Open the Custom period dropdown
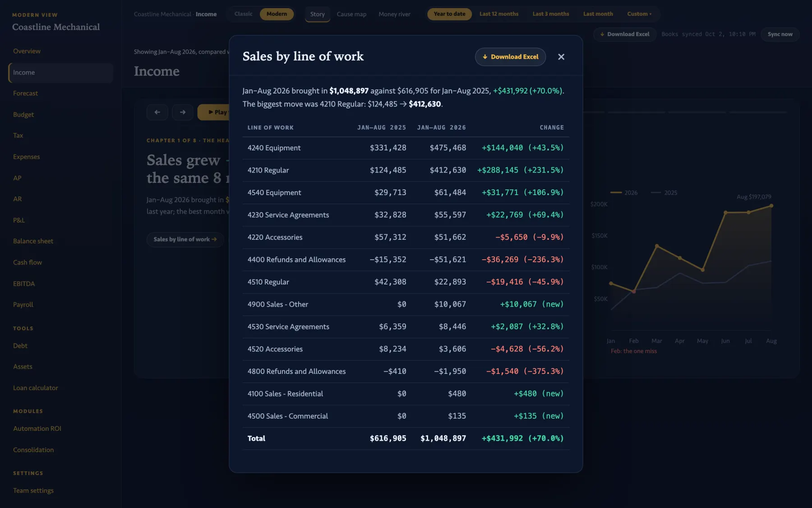The width and height of the screenshot is (812, 508). [639, 14]
